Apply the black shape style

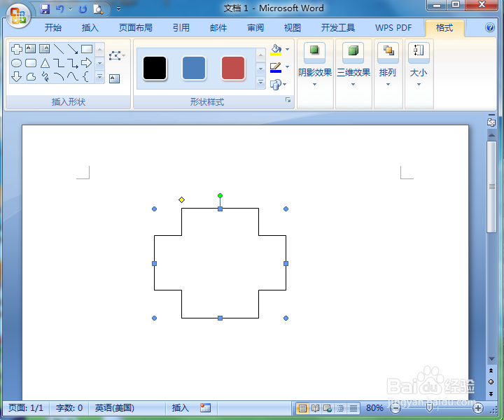tap(155, 68)
